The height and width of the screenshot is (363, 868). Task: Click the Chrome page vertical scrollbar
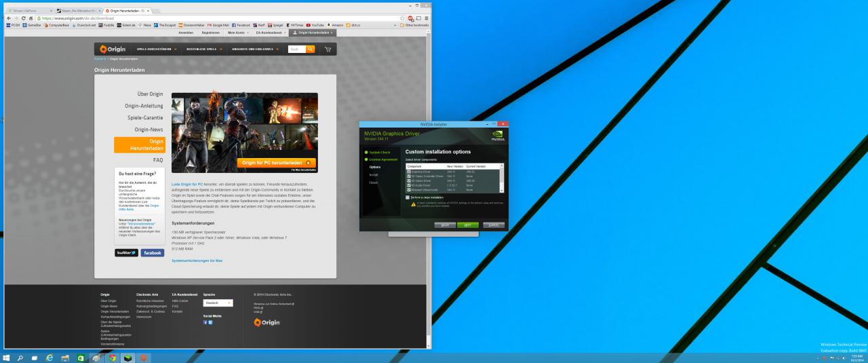pyautogui.click(x=429, y=190)
